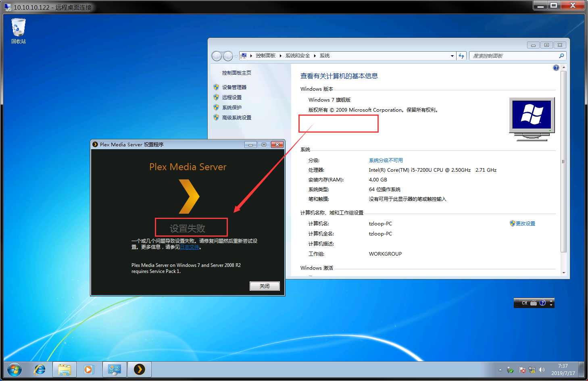Click the Windows logo monitor image

532,119
